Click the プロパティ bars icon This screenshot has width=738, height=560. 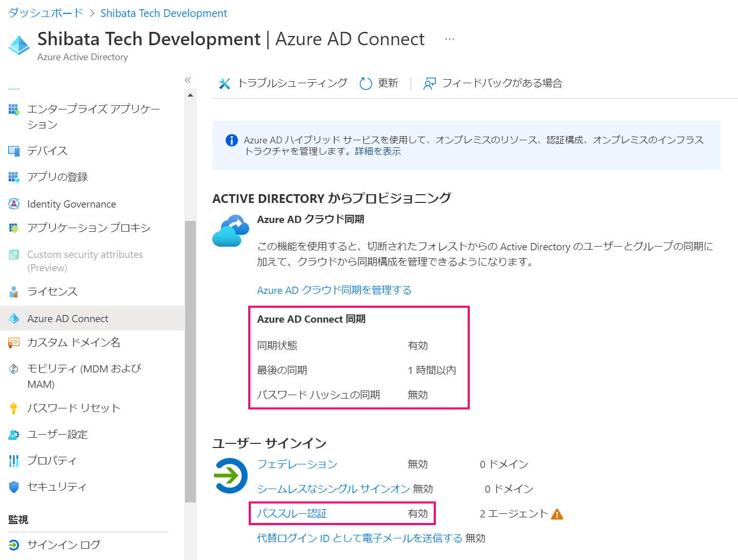[14, 461]
